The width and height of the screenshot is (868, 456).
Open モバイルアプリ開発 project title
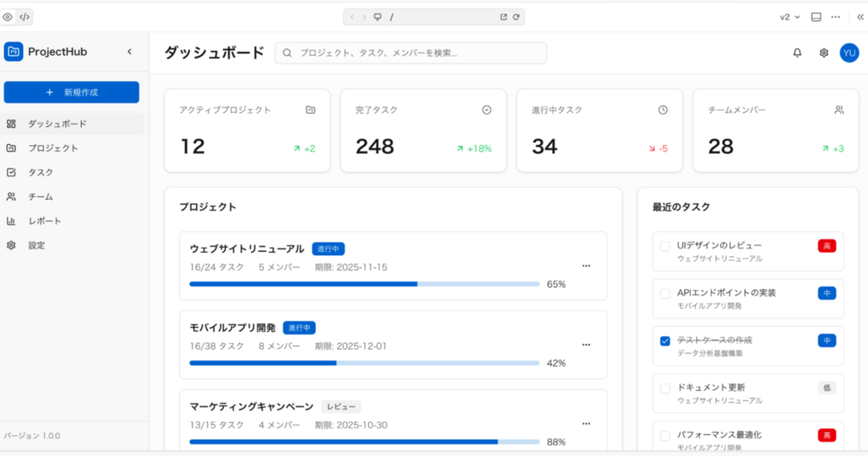(233, 327)
